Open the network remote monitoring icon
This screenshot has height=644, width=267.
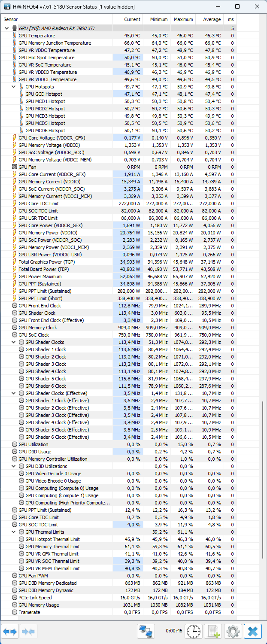146,632
